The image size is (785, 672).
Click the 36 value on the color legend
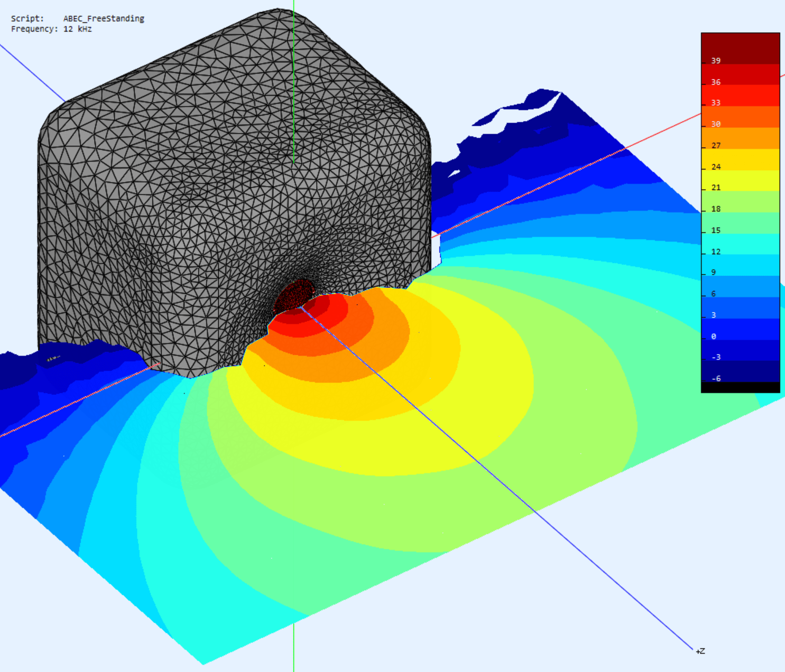coord(716,82)
